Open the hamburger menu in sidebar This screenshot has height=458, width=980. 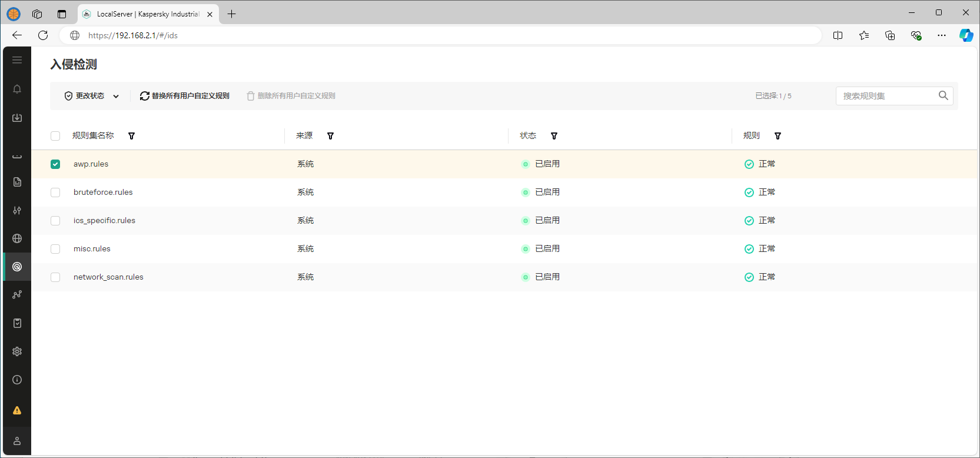point(17,60)
